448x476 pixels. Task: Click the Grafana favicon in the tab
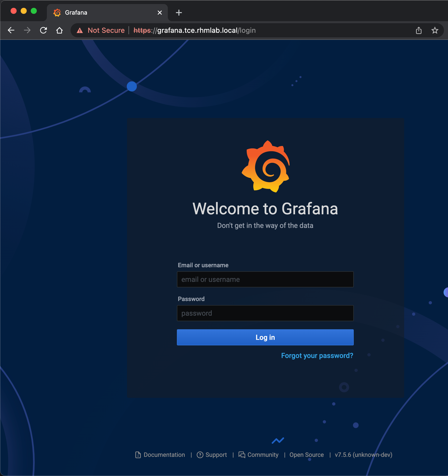[57, 13]
